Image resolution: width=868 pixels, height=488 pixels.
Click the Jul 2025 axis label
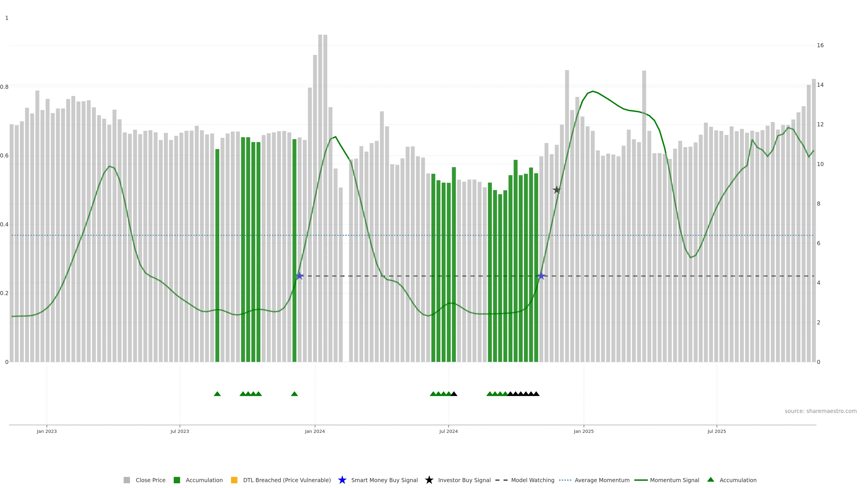tap(716, 431)
